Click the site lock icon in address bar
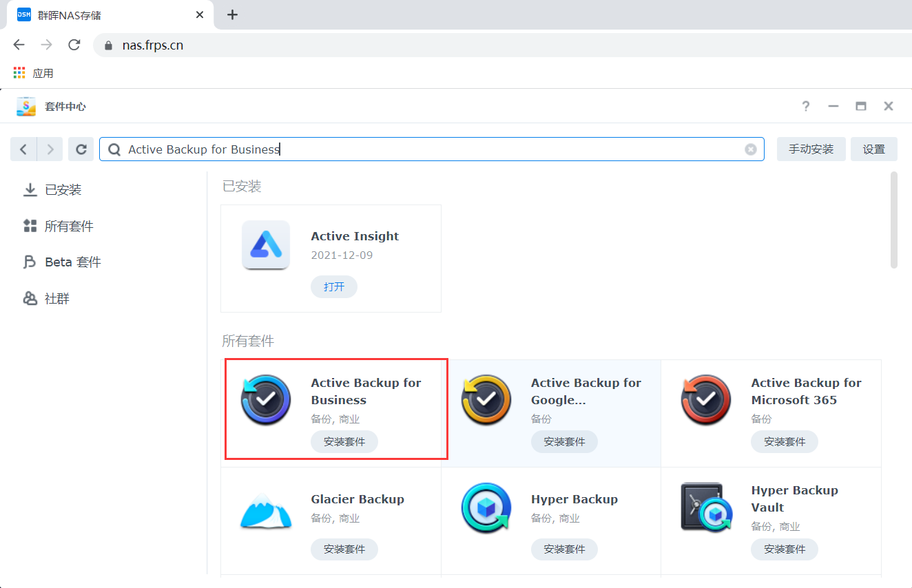 (x=107, y=45)
